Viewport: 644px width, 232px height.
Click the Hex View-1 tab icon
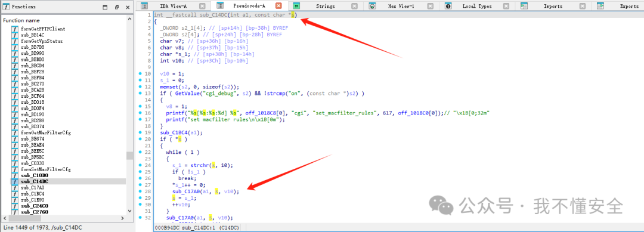click(x=372, y=6)
